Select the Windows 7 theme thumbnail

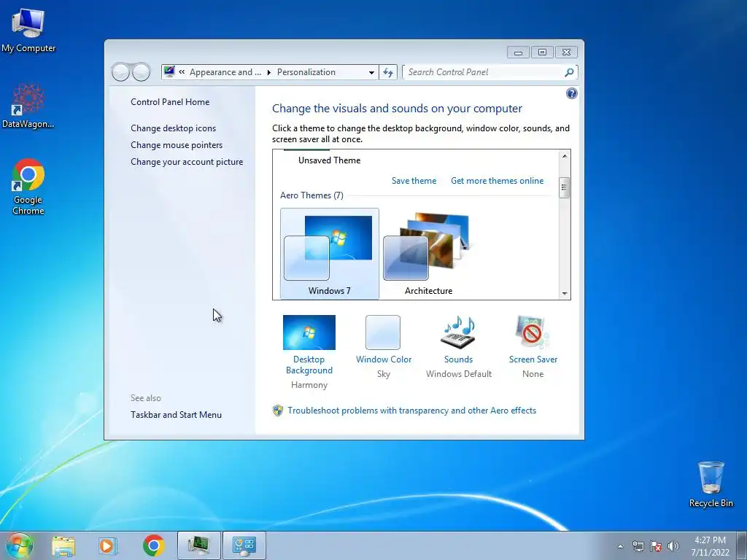[x=330, y=253]
